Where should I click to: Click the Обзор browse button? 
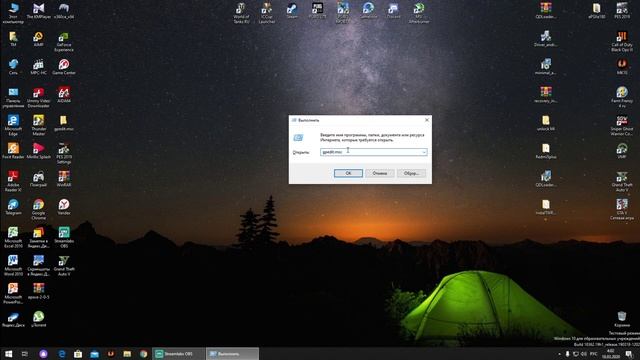pyautogui.click(x=411, y=173)
